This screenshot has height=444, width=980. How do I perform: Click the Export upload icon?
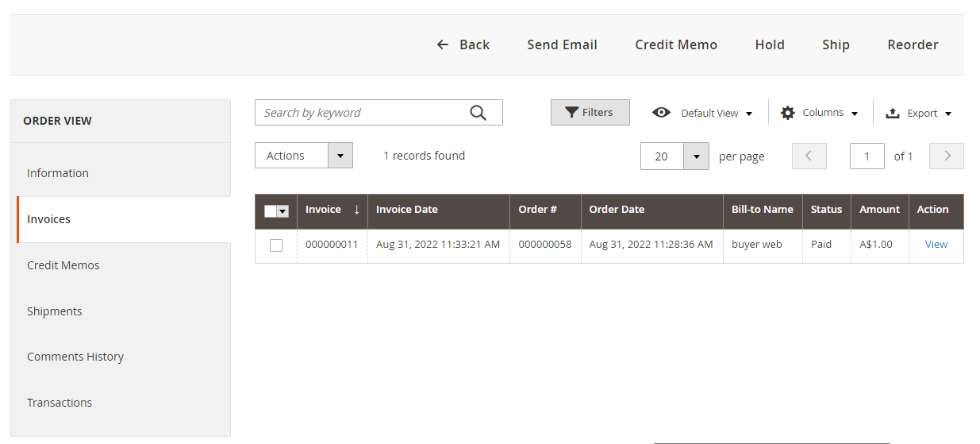tap(893, 113)
